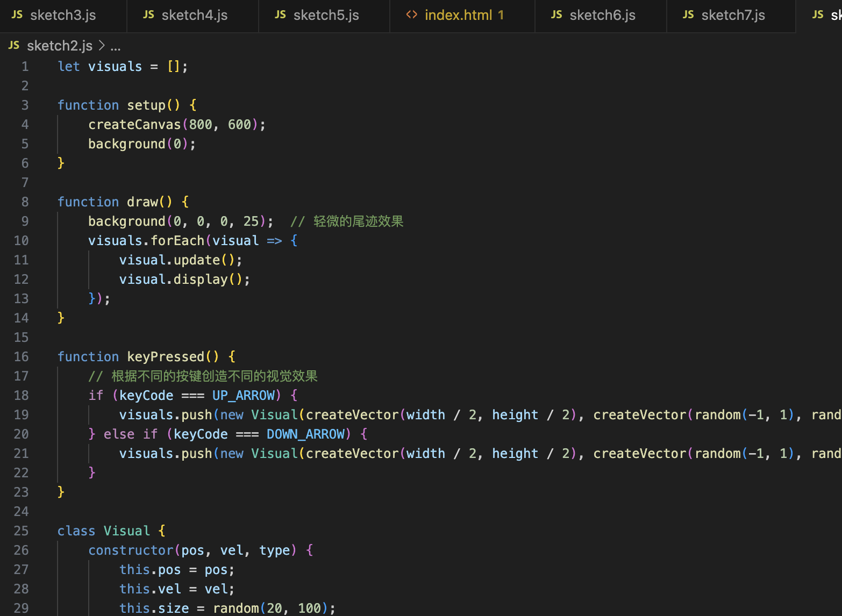
Task: Click the HTML icon on the index.html tab
Action: click(x=411, y=15)
